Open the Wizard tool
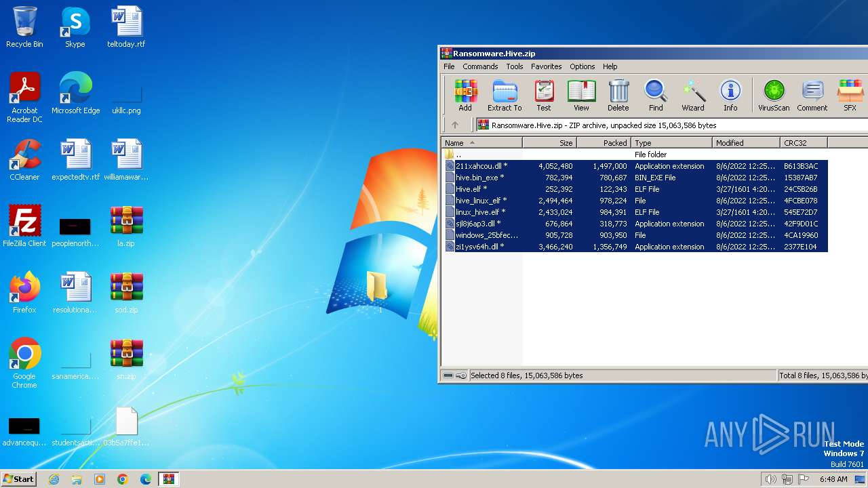The image size is (868, 488). coord(693,95)
